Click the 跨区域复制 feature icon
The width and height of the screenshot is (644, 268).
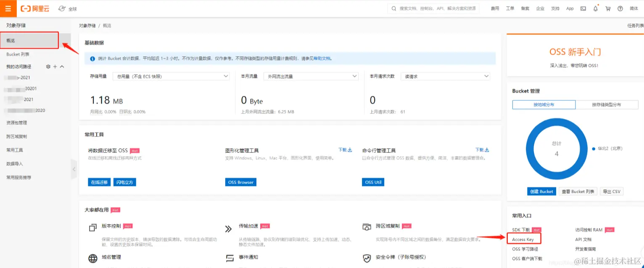point(367,227)
